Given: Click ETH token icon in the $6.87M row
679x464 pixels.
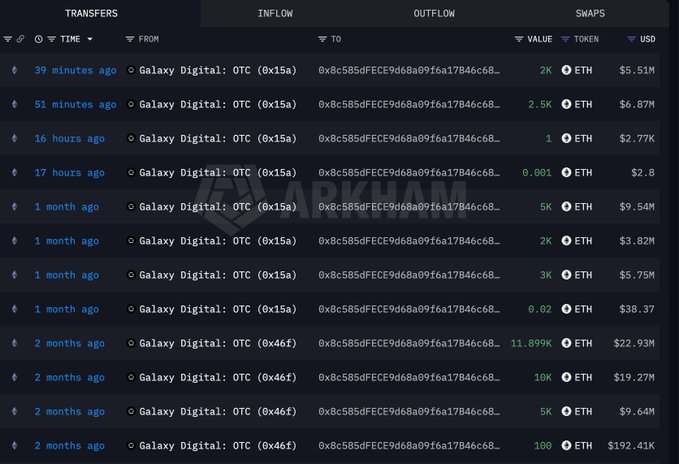Looking at the screenshot, I should point(566,104).
